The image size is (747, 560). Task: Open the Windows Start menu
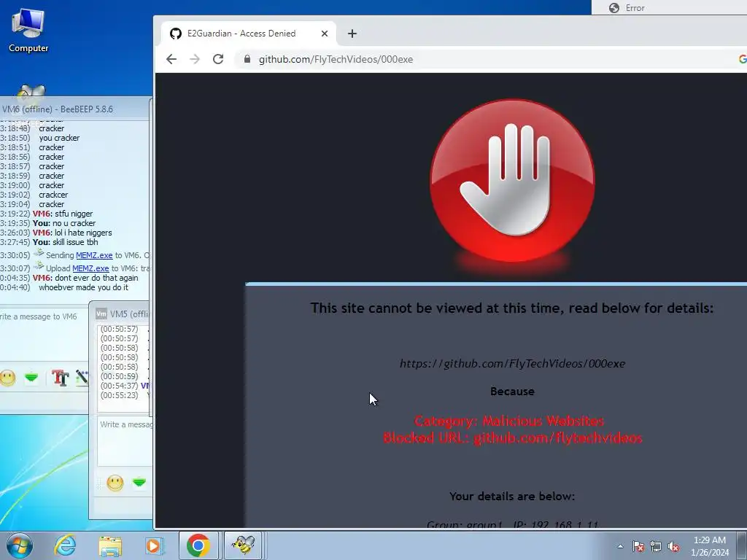click(19, 545)
